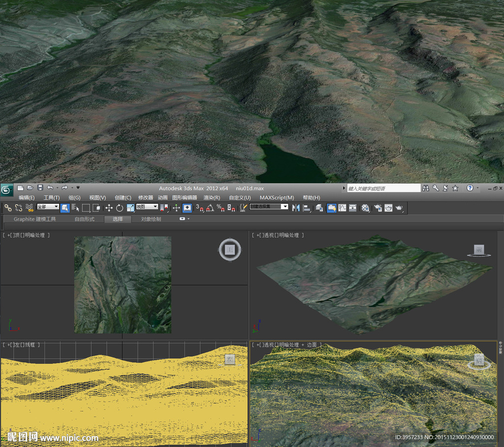Redo the action with the forward arrow icon
504x447 pixels.
(x=64, y=188)
